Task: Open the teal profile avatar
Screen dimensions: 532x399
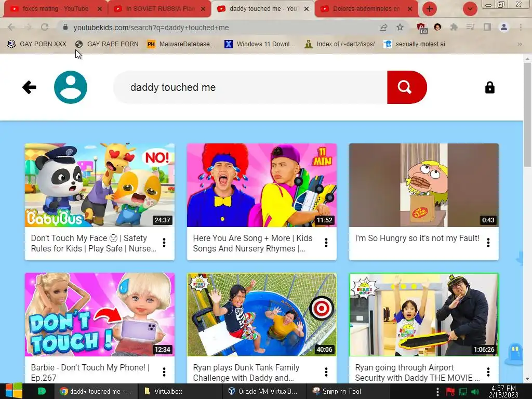Action: click(71, 87)
